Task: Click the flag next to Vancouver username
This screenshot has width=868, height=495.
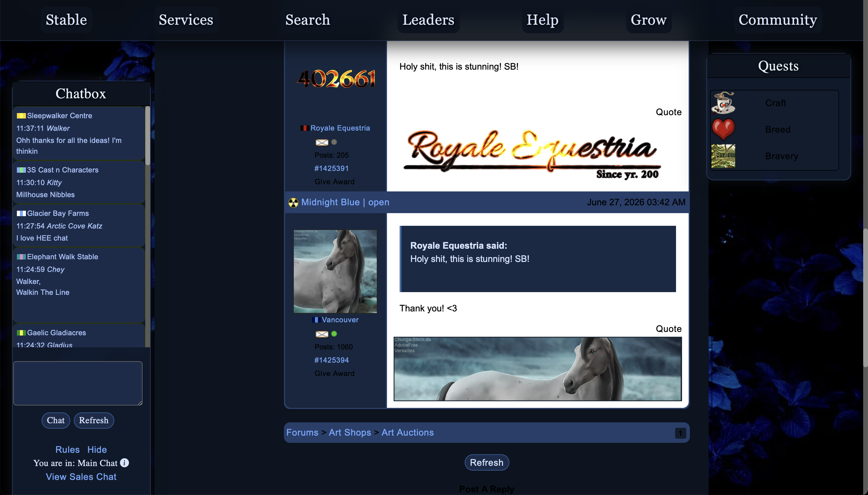Action: tap(316, 320)
